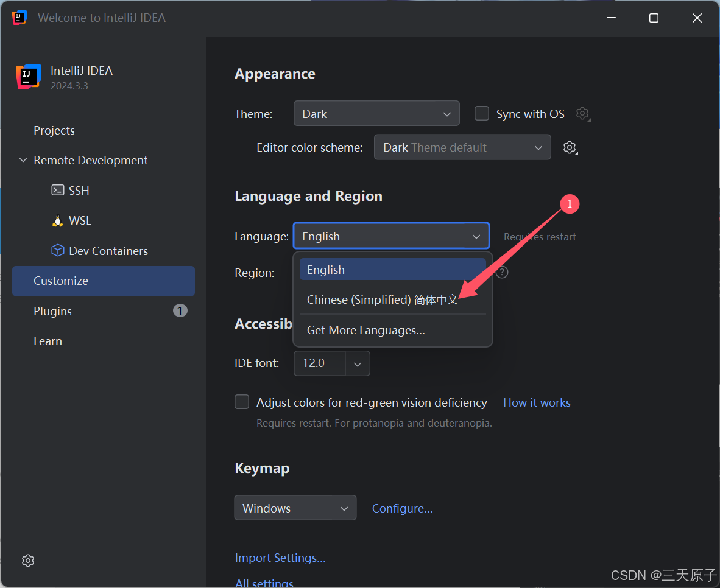720x588 pixels.
Task: Click the Remote Development label
Action: [91, 160]
